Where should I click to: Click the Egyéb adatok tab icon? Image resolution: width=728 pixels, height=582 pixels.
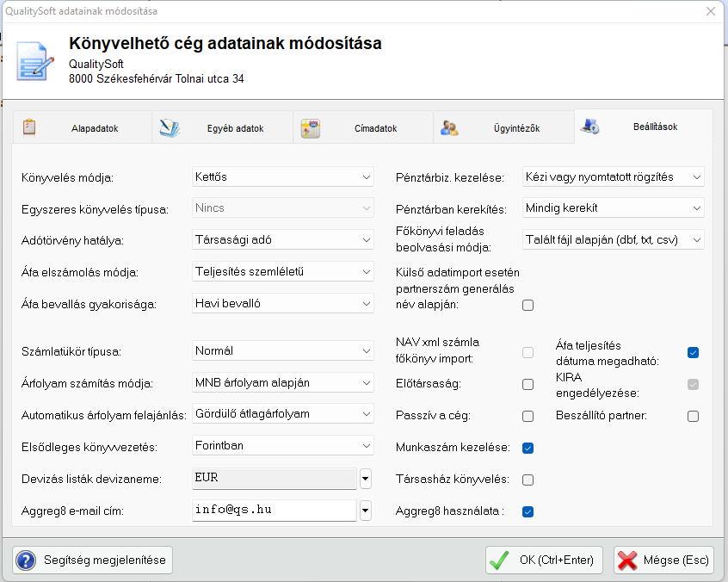point(170,128)
